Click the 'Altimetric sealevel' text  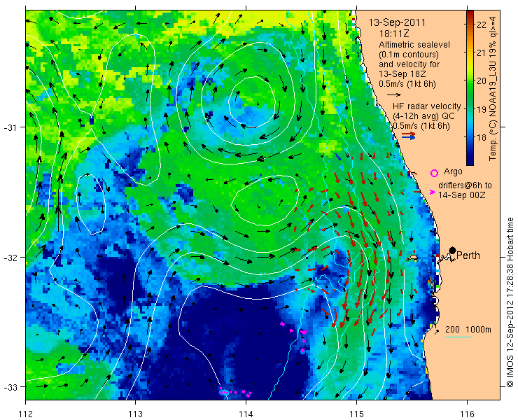coord(414,45)
